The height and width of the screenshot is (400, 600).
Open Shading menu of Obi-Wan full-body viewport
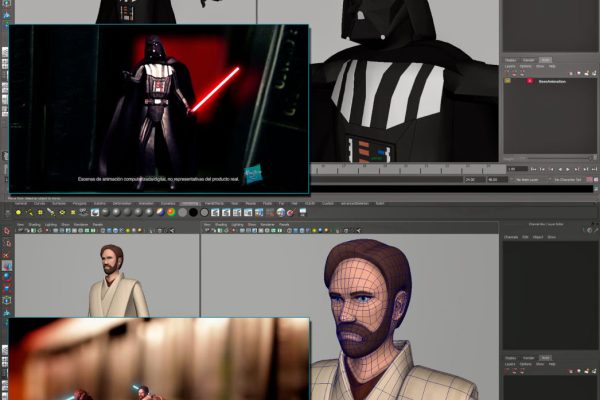(x=34, y=225)
